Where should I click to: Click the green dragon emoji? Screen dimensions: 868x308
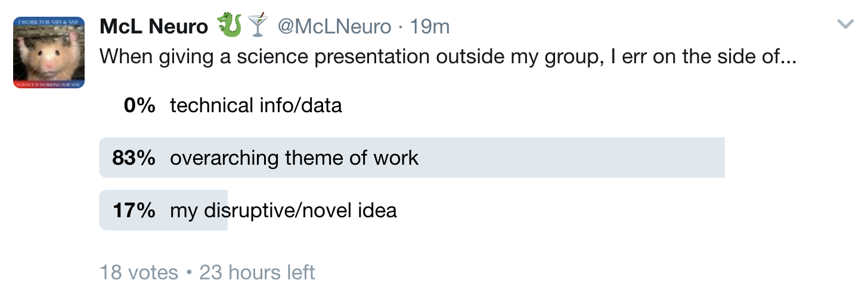228,26
